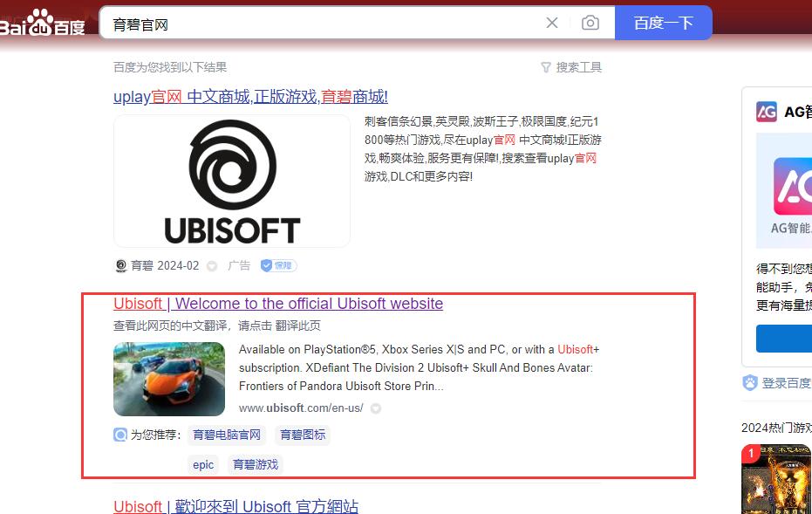
Task: Expand the dropdown arrow next to 育碧 2024-02
Action: [x=212, y=266]
